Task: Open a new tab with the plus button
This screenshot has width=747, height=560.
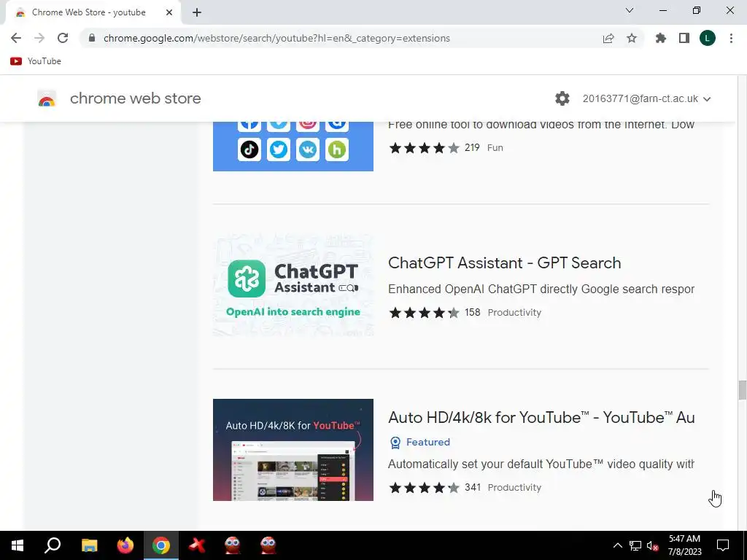Action: coord(197,12)
